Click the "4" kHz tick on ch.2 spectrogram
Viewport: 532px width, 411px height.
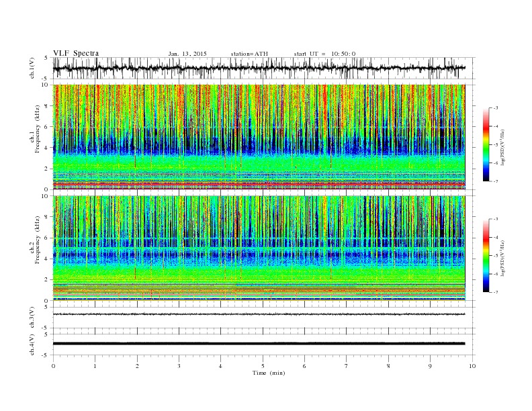click(46, 259)
